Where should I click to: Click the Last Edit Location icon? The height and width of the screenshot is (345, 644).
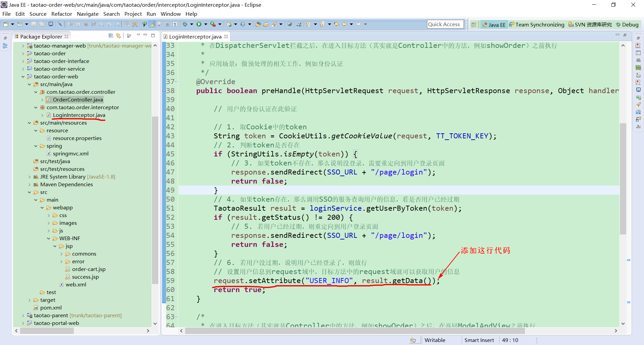click(x=336, y=24)
